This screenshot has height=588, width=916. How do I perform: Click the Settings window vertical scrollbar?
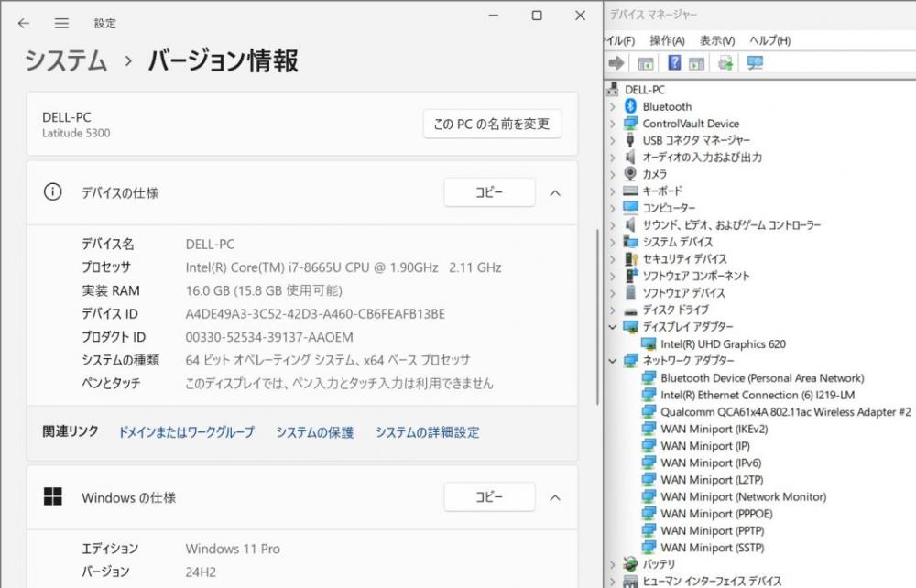pos(596,317)
